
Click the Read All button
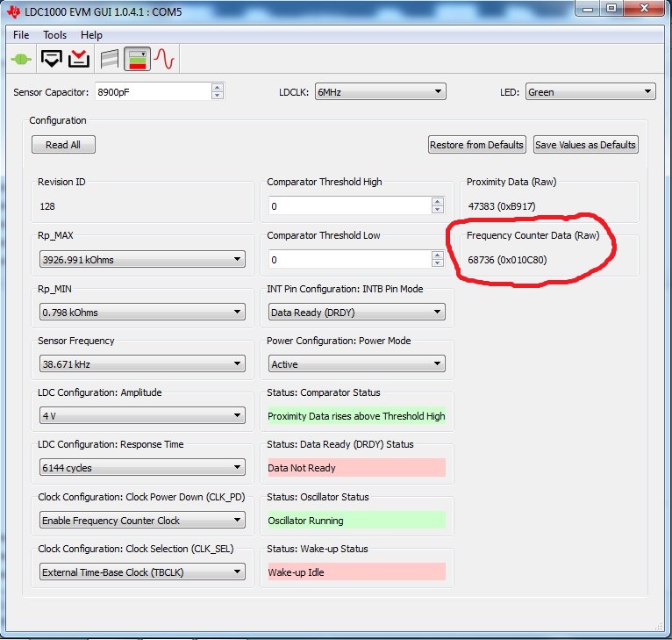(63, 145)
